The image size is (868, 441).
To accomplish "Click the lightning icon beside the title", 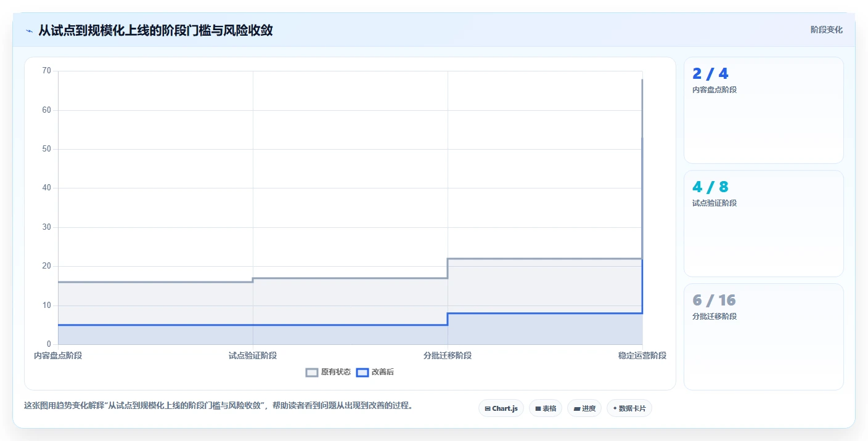I will [29, 30].
